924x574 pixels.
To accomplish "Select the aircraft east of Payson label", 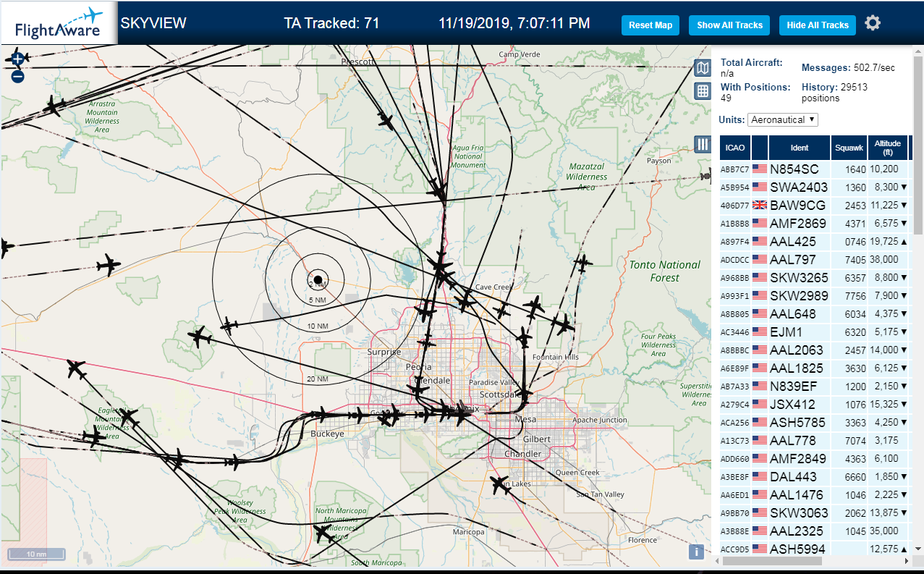I will click(x=706, y=176).
